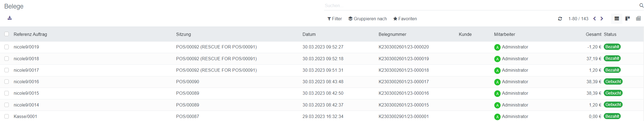Open the Favoriten dropdown
The height and width of the screenshot is (121, 644).
405,19
